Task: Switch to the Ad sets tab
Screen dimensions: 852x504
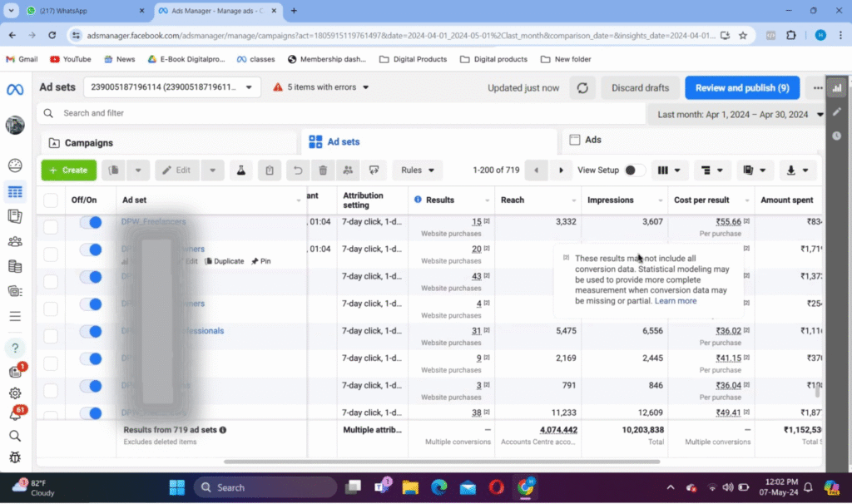Action: coord(429,141)
